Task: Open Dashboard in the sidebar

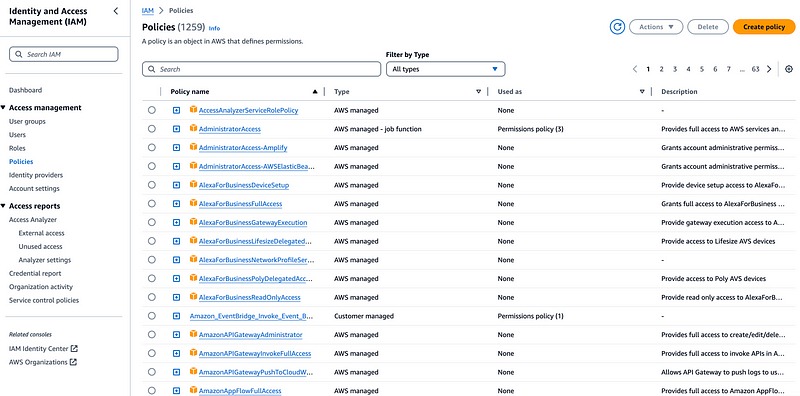Action: 26,90
